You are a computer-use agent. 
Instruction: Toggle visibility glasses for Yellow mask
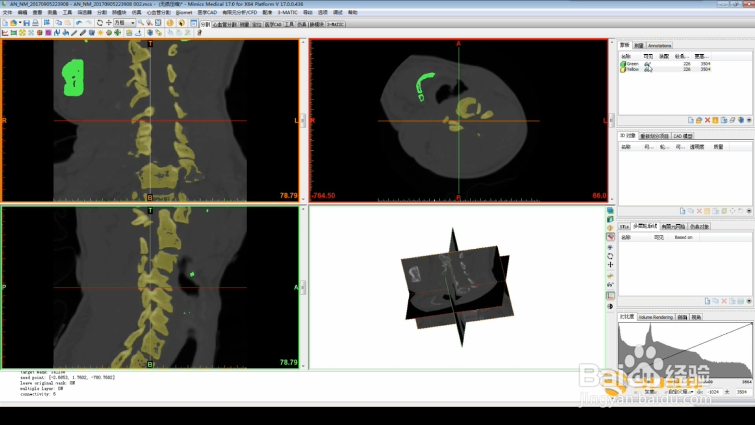pos(648,69)
